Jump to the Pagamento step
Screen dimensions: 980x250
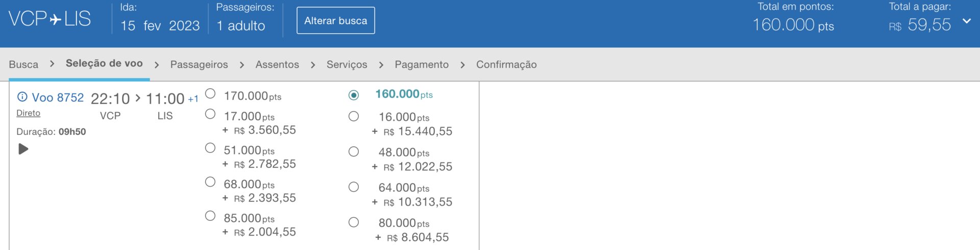click(x=422, y=64)
